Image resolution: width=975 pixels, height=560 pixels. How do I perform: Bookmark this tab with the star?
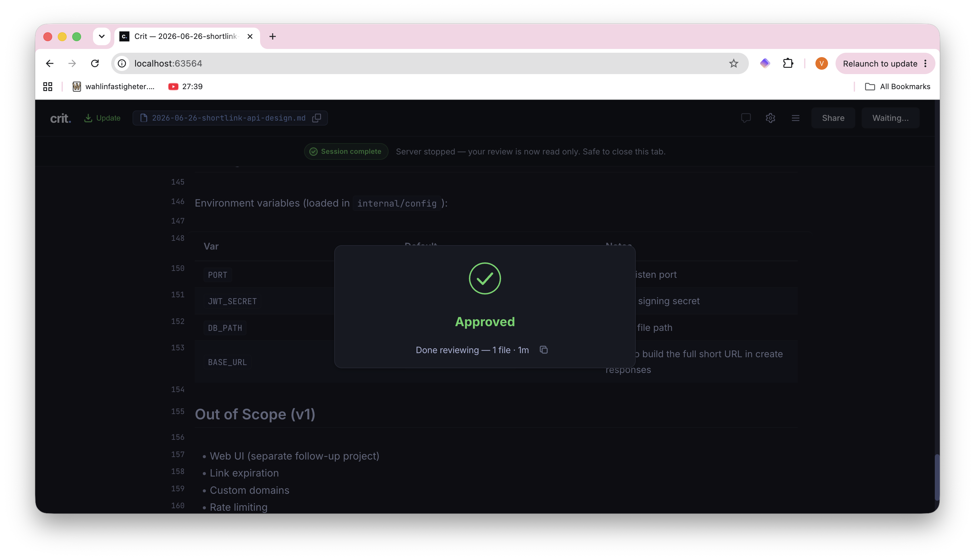tap(733, 63)
